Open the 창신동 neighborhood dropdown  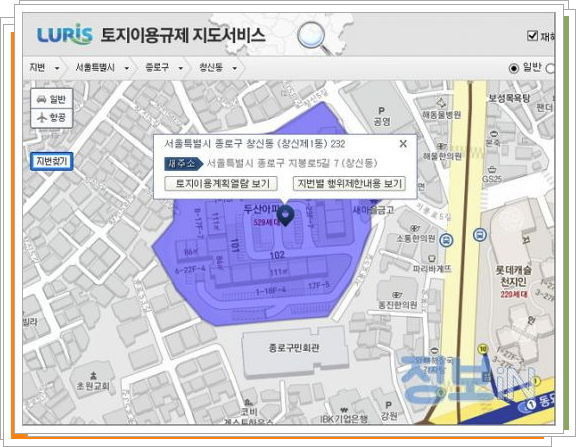click(218, 68)
